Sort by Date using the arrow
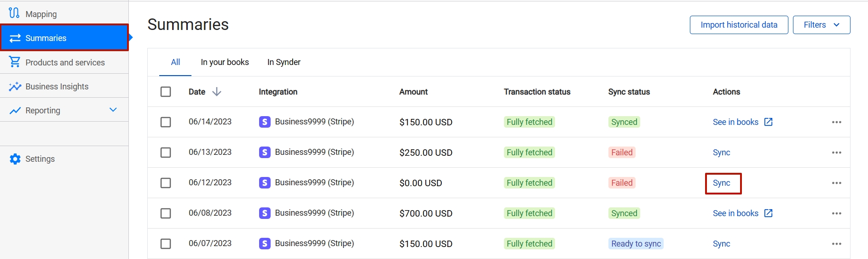The width and height of the screenshot is (868, 259). (x=217, y=92)
